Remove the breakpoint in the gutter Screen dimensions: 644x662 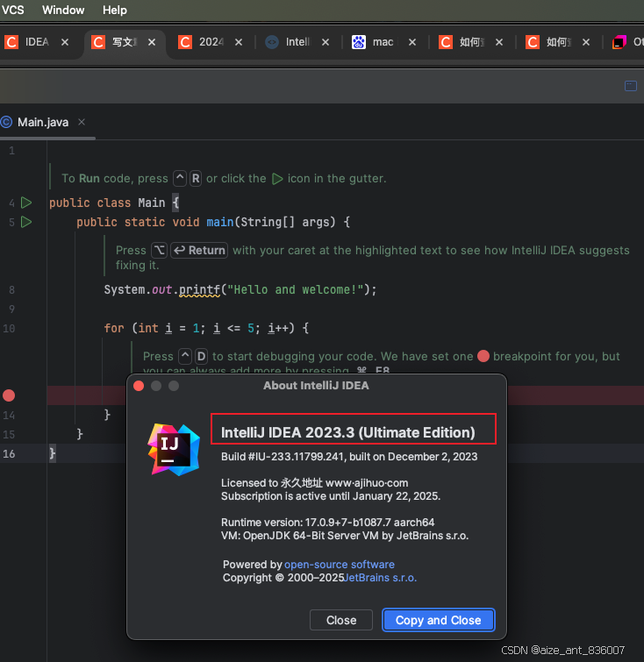point(9,395)
